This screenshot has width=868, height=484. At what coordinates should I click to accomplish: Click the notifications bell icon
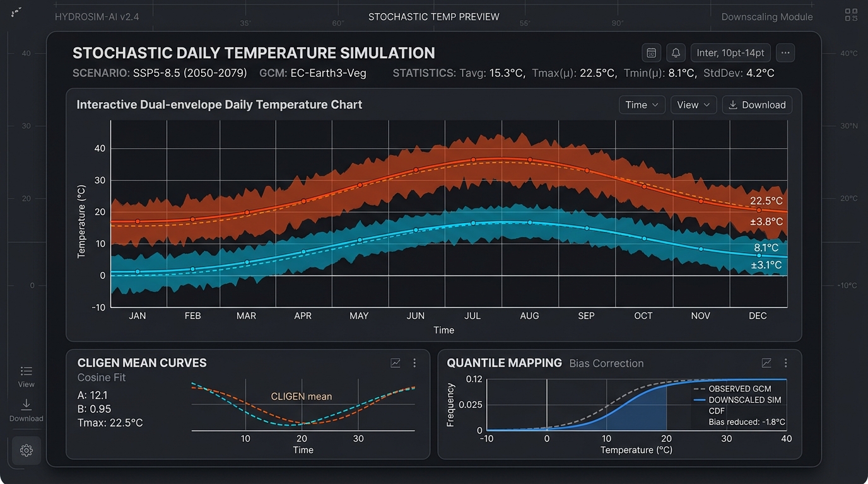coord(677,53)
